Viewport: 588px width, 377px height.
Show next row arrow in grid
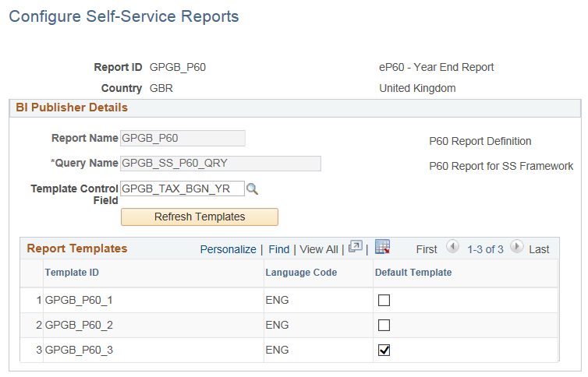point(516,248)
